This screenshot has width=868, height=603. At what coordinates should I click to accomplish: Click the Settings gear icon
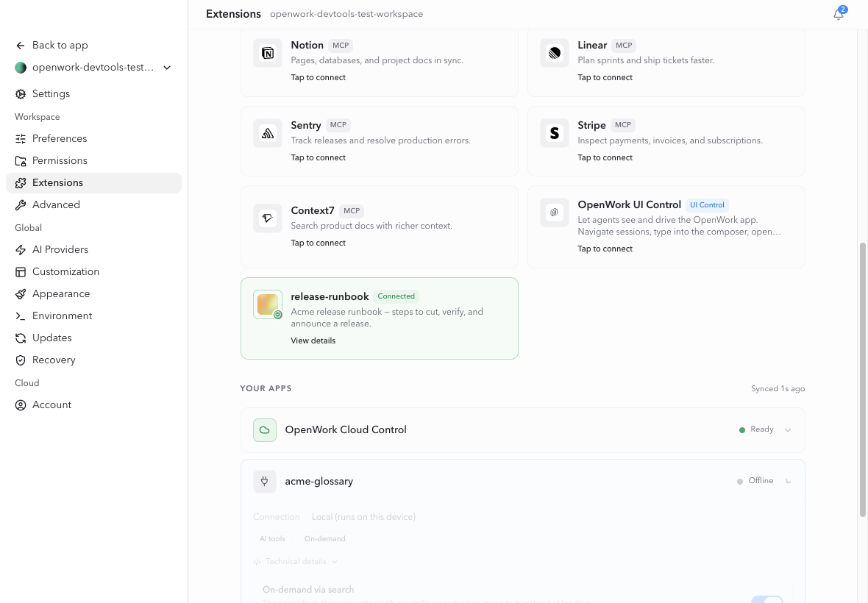click(21, 94)
